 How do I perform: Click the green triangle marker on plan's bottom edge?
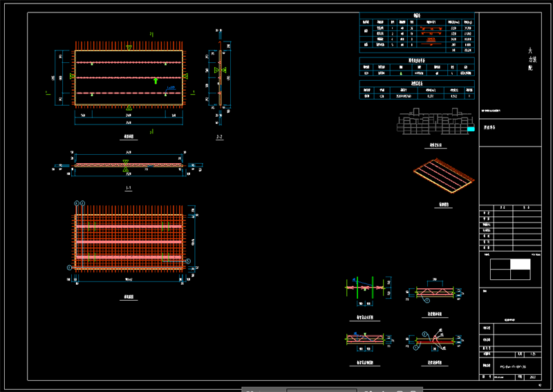click(x=129, y=108)
